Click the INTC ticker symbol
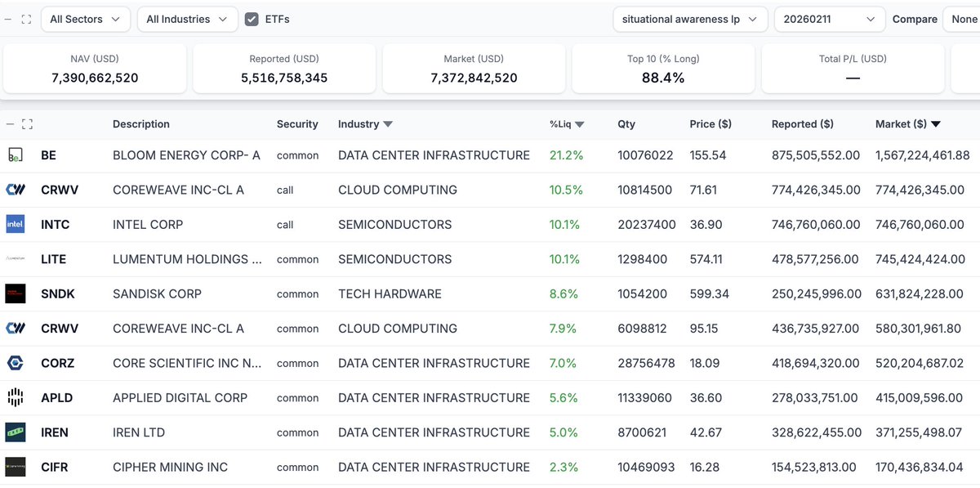 point(56,225)
